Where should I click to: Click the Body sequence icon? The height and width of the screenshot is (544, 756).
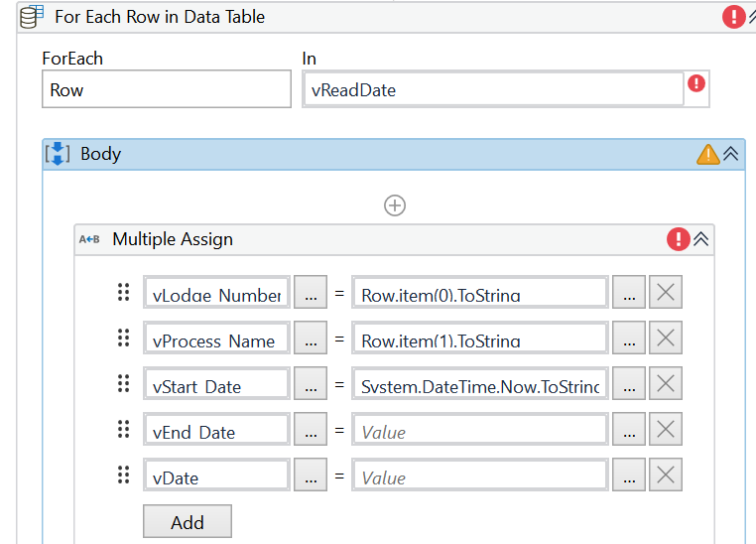click(x=58, y=154)
